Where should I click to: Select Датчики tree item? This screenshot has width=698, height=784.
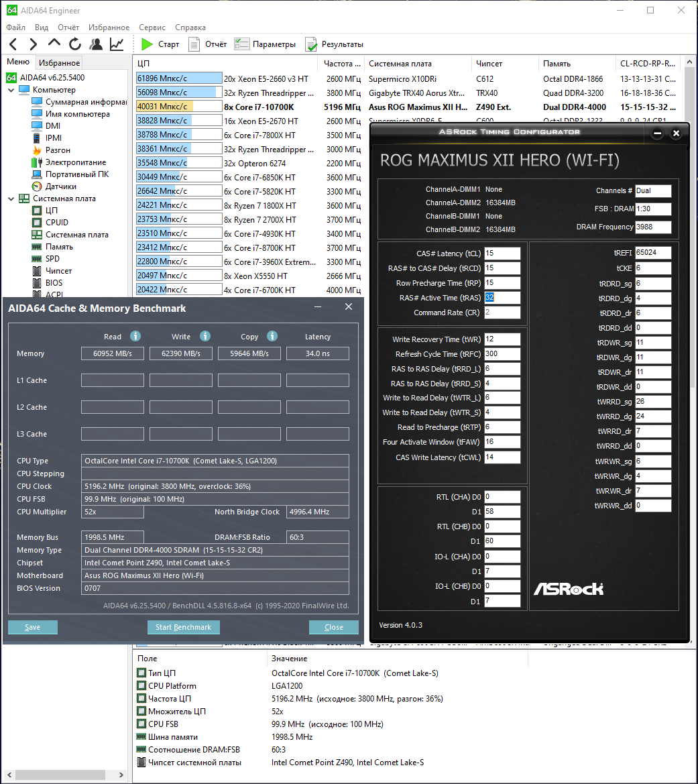click(x=54, y=186)
